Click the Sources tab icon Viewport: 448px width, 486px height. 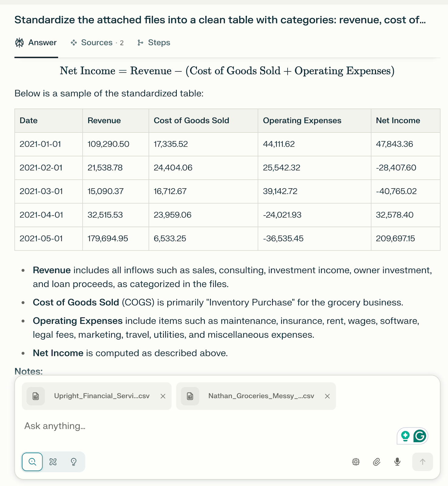coord(74,43)
